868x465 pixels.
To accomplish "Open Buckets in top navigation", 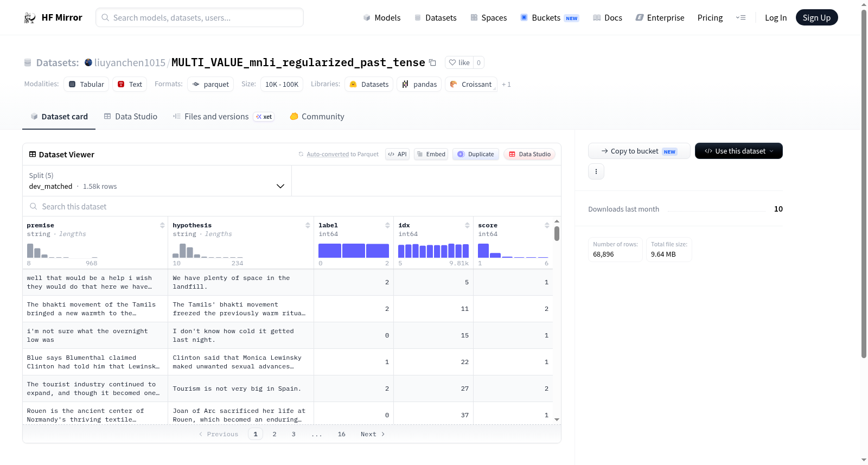I will pos(550,18).
